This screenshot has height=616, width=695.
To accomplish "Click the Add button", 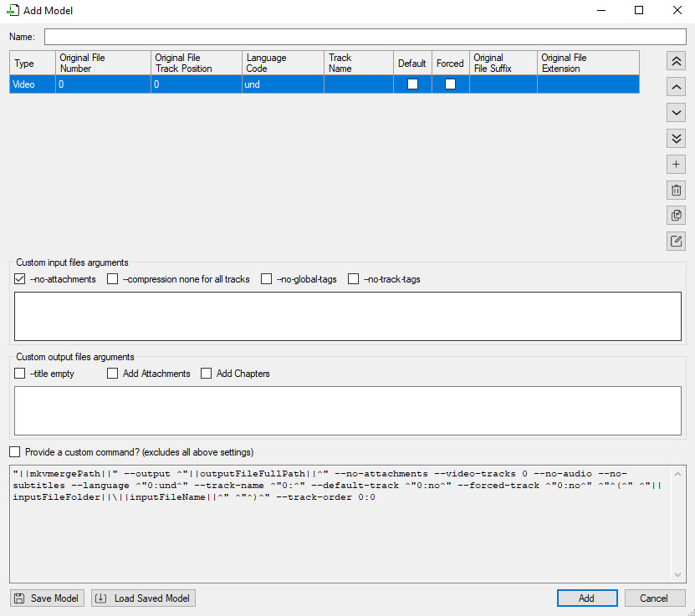I will 587,598.
